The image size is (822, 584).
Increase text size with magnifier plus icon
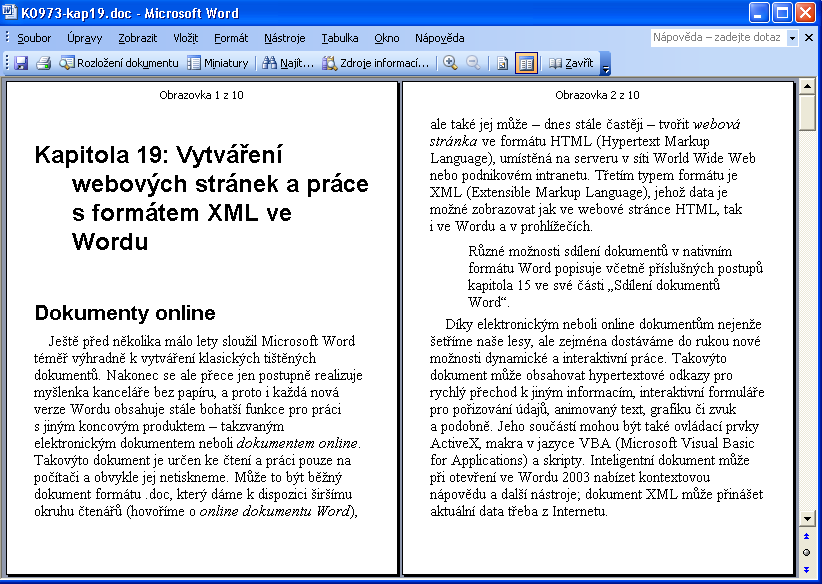450,63
